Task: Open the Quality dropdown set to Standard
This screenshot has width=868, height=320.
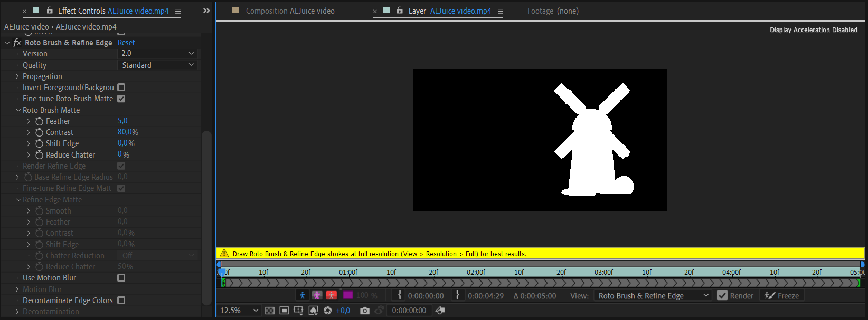Action: click(x=157, y=65)
